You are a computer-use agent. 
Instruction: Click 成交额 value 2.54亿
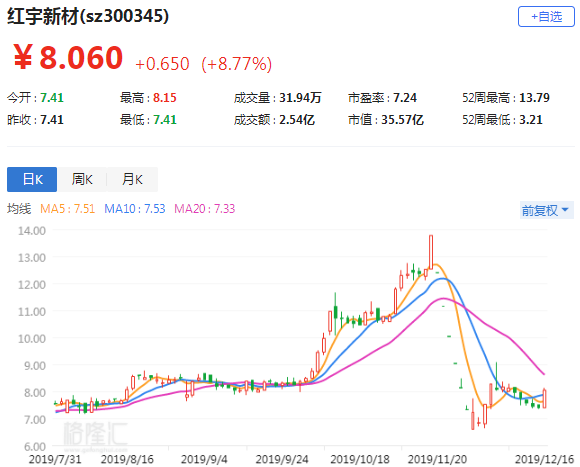pos(297,120)
